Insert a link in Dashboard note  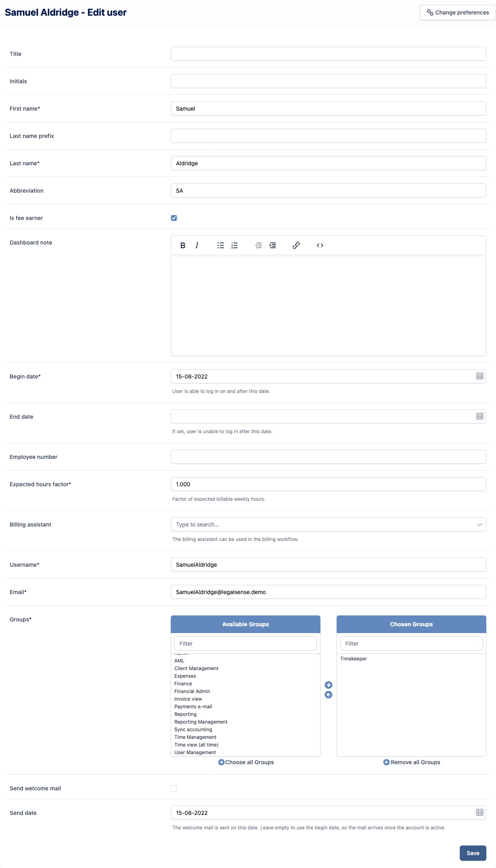click(296, 245)
